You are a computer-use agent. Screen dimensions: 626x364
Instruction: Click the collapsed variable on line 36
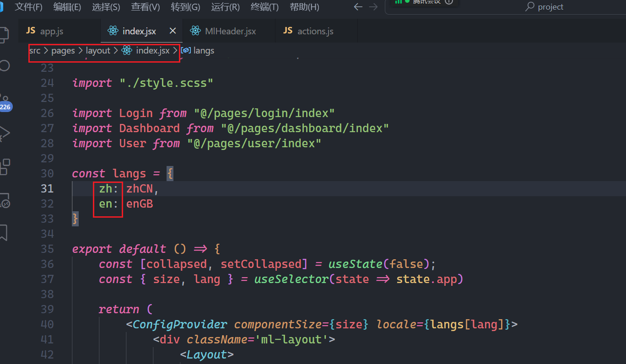pyautogui.click(x=176, y=264)
